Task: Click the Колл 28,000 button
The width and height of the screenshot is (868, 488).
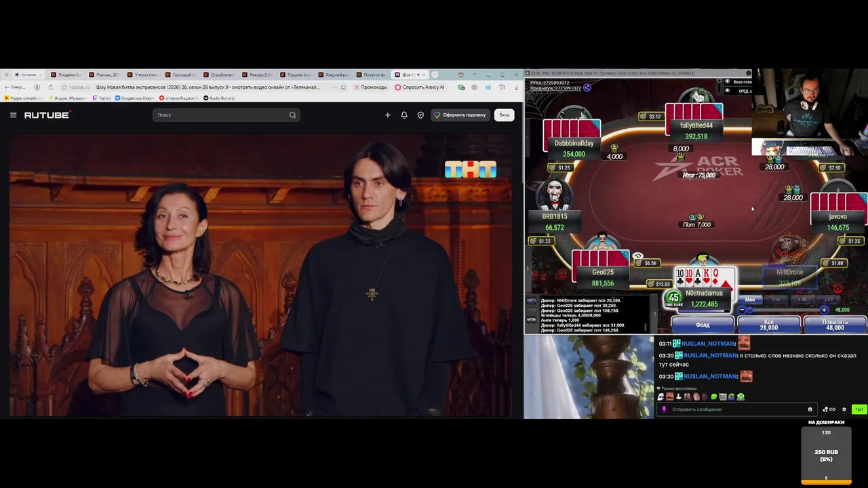Action: (769, 325)
